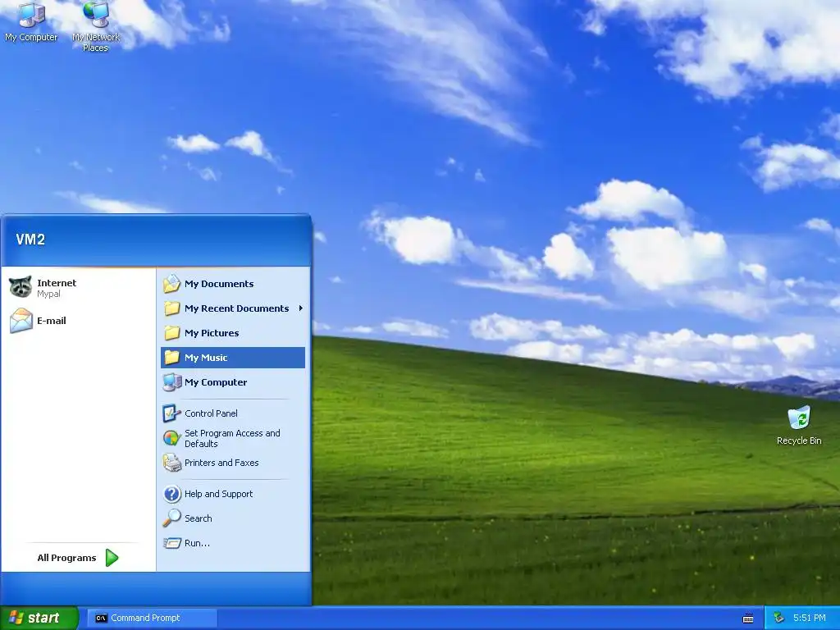Select the highlighted My Music entry
The width and height of the screenshot is (840, 630).
click(x=233, y=358)
